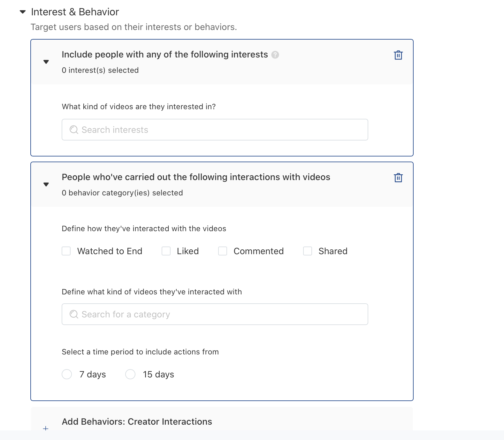Image resolution: width=504 pixels, height=440 pixels.
Task: Click the 15 days label text
Action: point(158,375)
